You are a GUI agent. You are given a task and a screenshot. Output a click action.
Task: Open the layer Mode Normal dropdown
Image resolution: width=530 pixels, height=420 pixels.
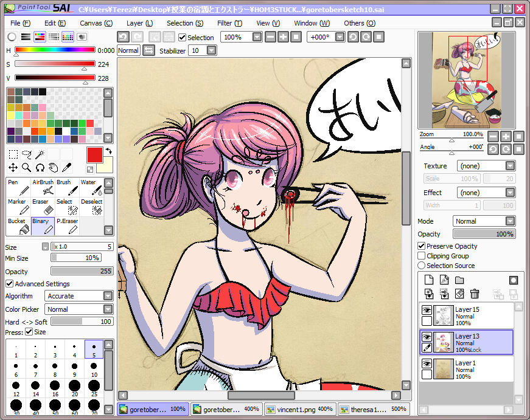(484, 221)
